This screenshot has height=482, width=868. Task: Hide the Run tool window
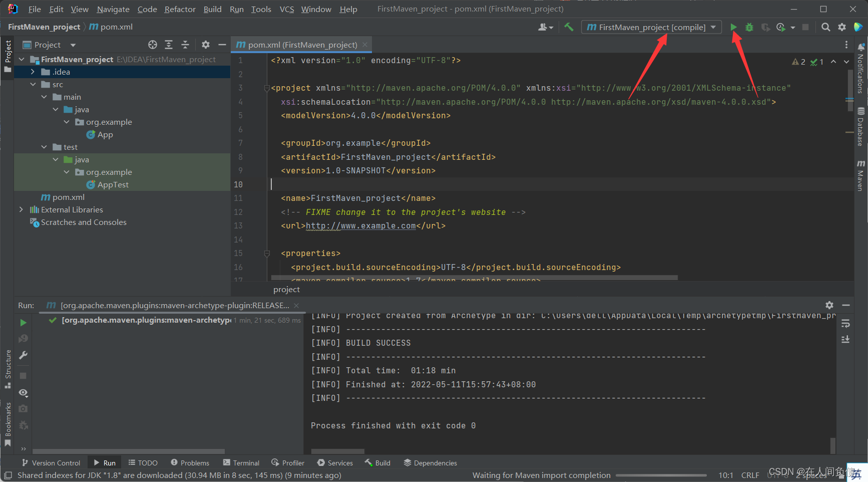point(846,305)
